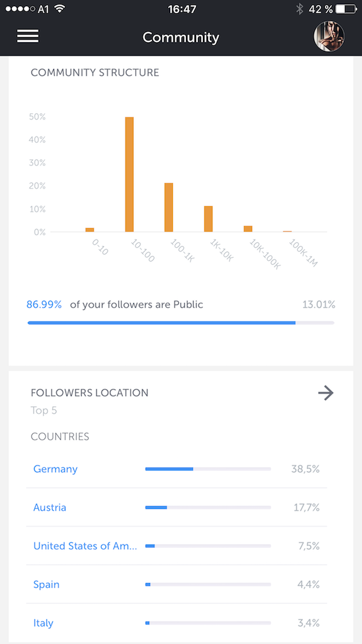The width and height of the screenshot is (362, 644).
Task: Tap the profile avatar picture
Action: point(329,36)
